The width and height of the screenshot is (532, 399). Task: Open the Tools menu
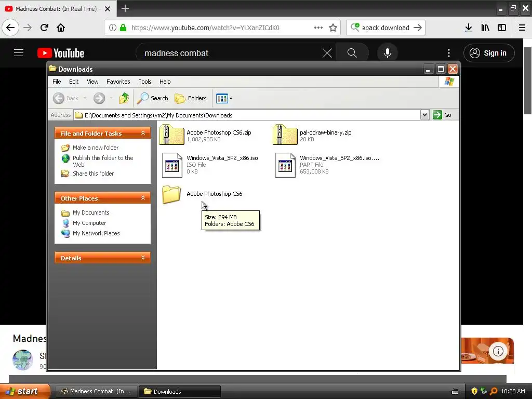click(x=145, y=82)
